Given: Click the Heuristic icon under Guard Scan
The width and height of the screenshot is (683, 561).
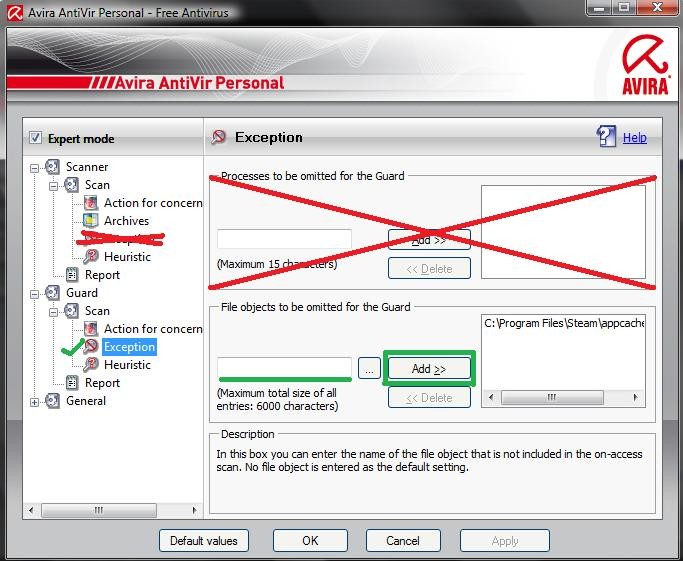Looking at the screenshot, I should tap(91, 365).
